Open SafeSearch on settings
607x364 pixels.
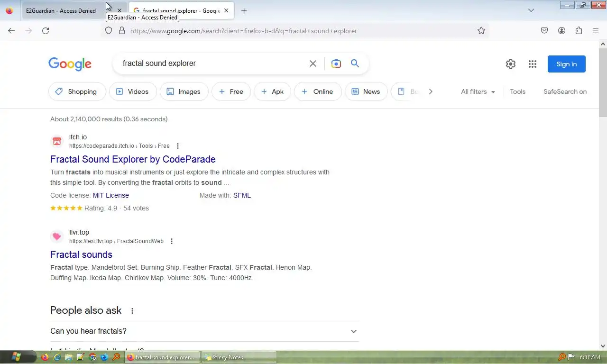[565, 91]
